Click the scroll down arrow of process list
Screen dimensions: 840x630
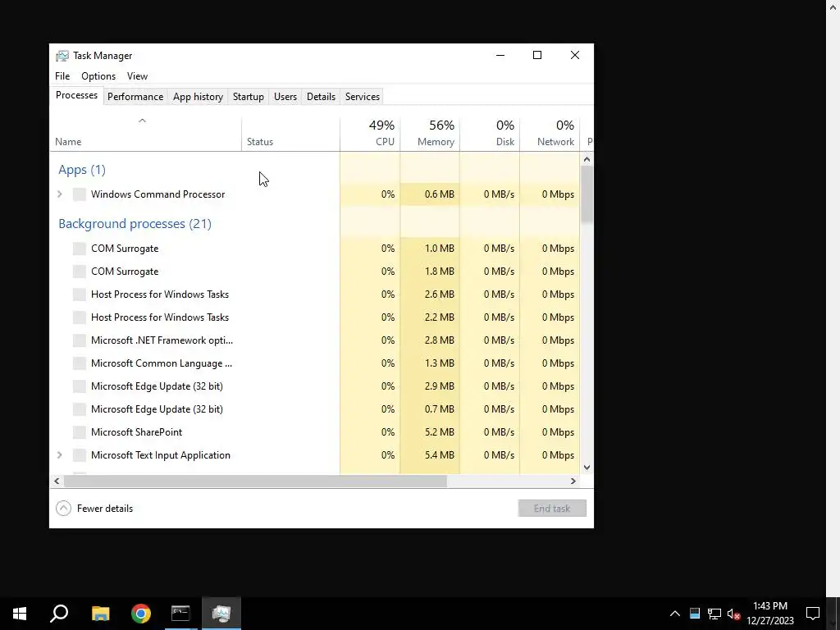(x=587, y=467)
